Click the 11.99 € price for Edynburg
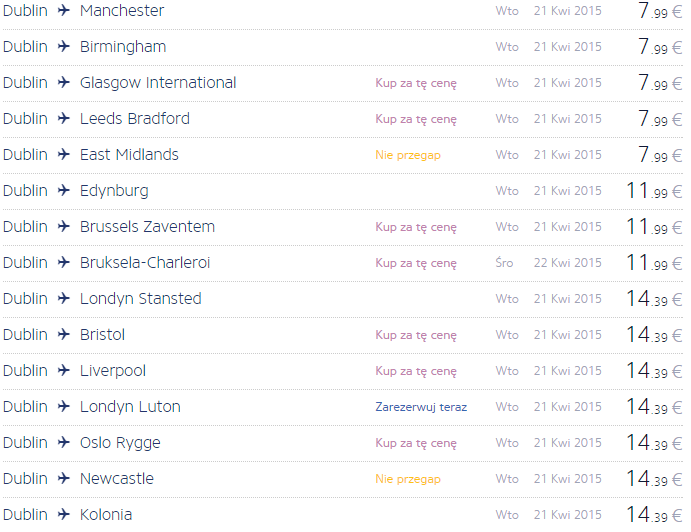The image size is (691, 532). [654, 190]
